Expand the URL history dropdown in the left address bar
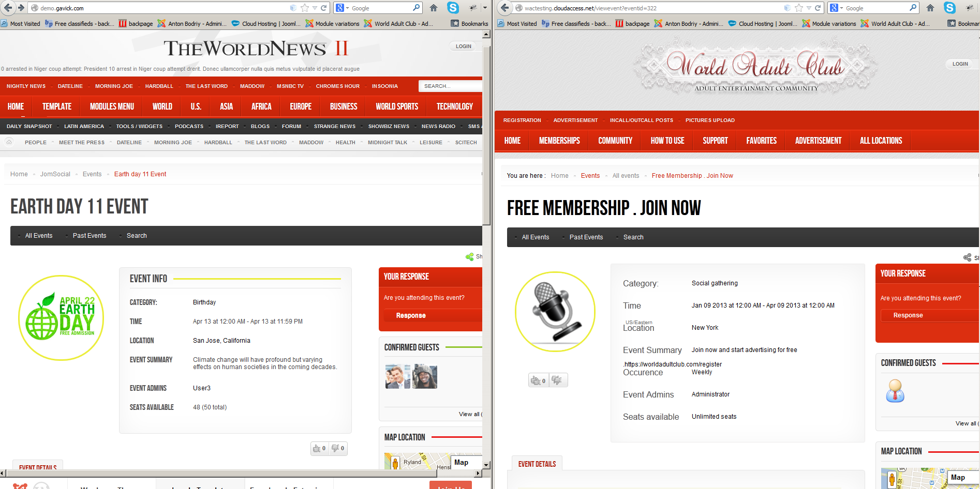Image resolution: width=980 pixels, height=489 pixels. pyautogui.click(x=315, y=8)
